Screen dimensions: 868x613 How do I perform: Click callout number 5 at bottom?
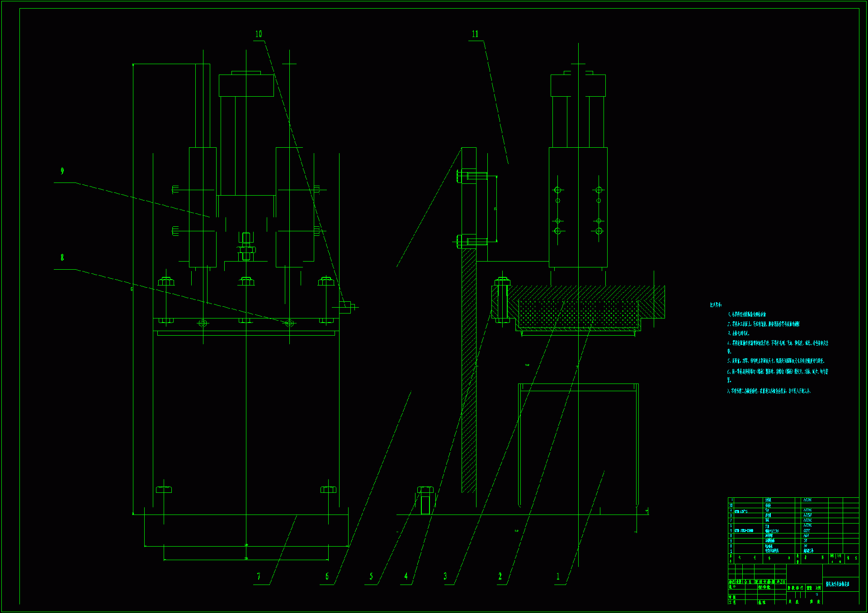coord(371,576)
